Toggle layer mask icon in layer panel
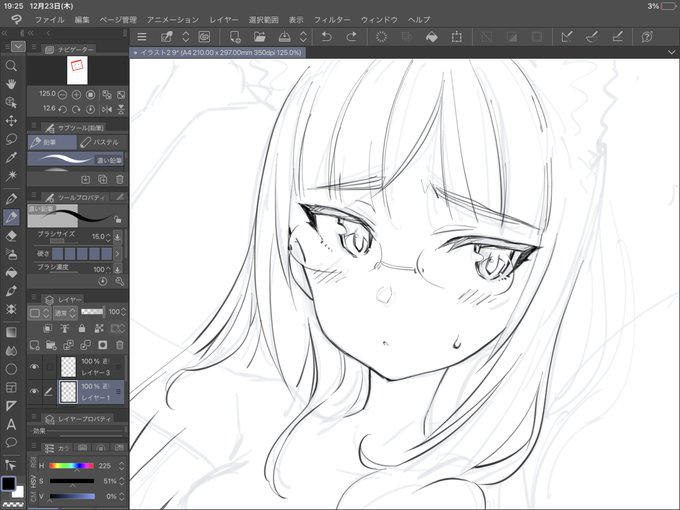Screen dimensions: 680x510 pyautogui.click(x=103, y=345)
